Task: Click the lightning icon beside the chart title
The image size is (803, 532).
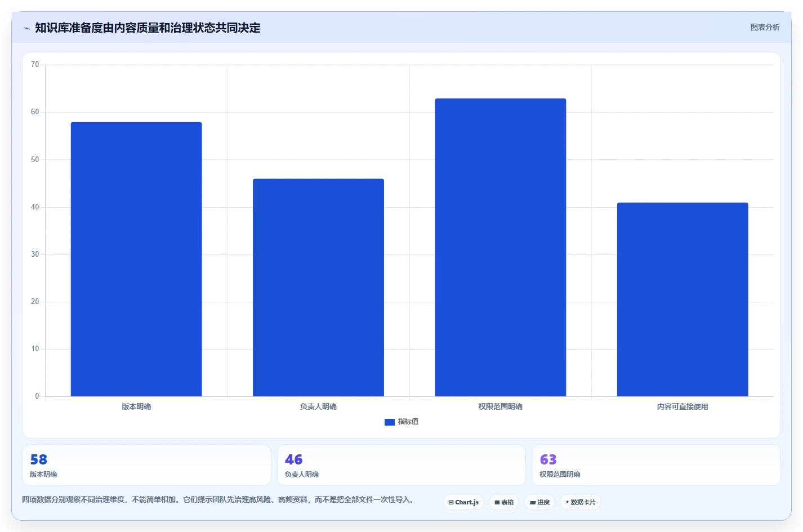Action: pyautogui.click(x=26, y=28)
